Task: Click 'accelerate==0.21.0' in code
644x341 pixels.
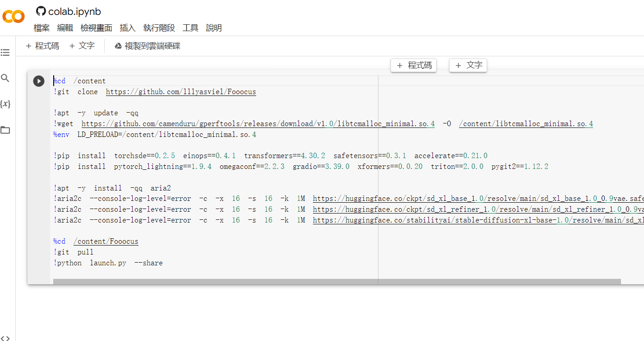Action: (451, 156)
